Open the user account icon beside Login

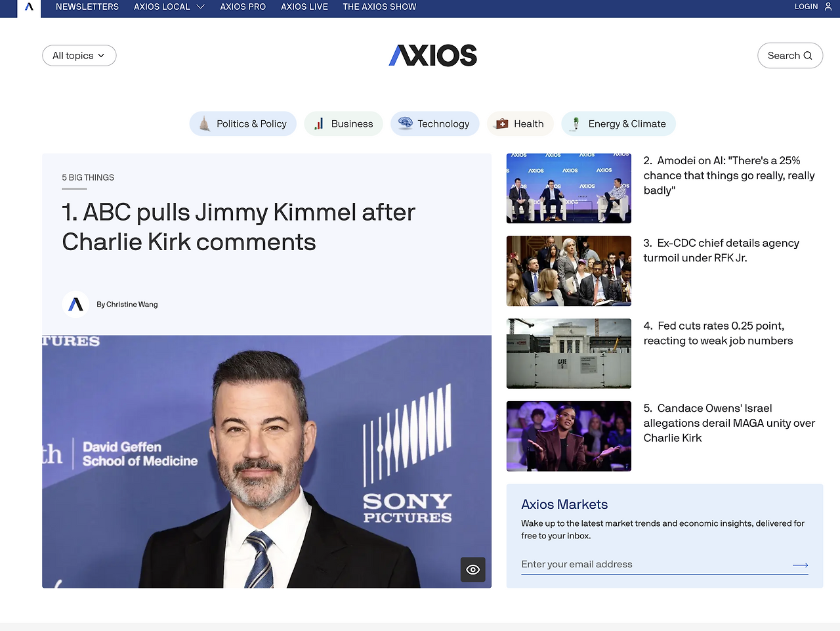(828, 7)
